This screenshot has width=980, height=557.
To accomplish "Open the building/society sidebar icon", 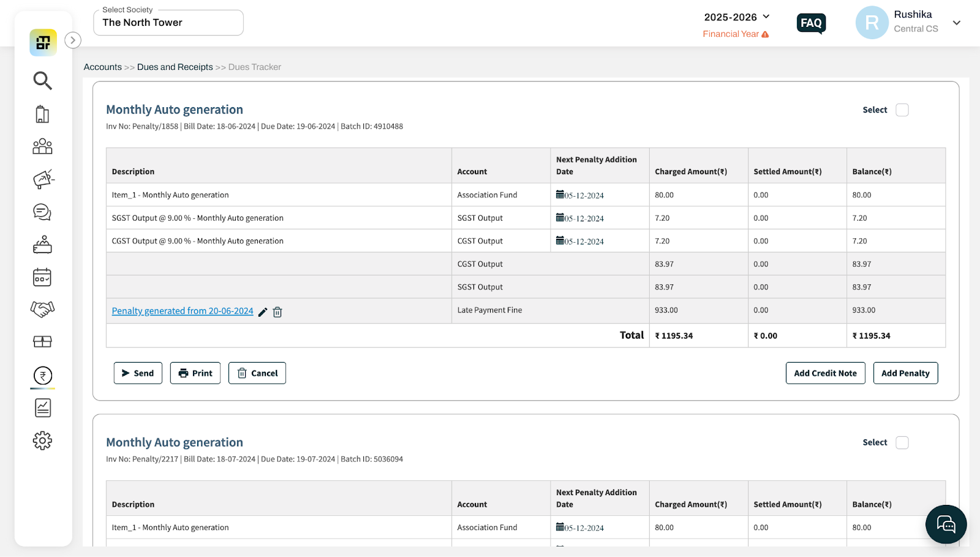I will 42,114.
